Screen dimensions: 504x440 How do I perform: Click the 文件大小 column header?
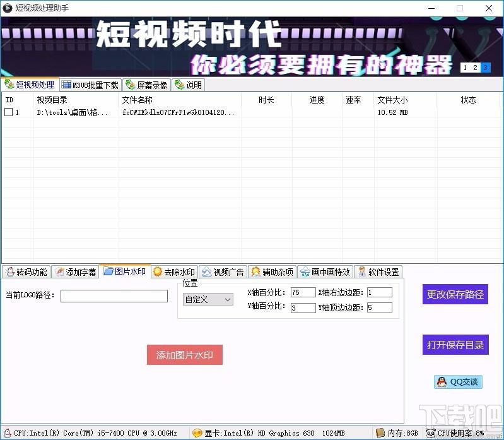(x=406, y=100)
